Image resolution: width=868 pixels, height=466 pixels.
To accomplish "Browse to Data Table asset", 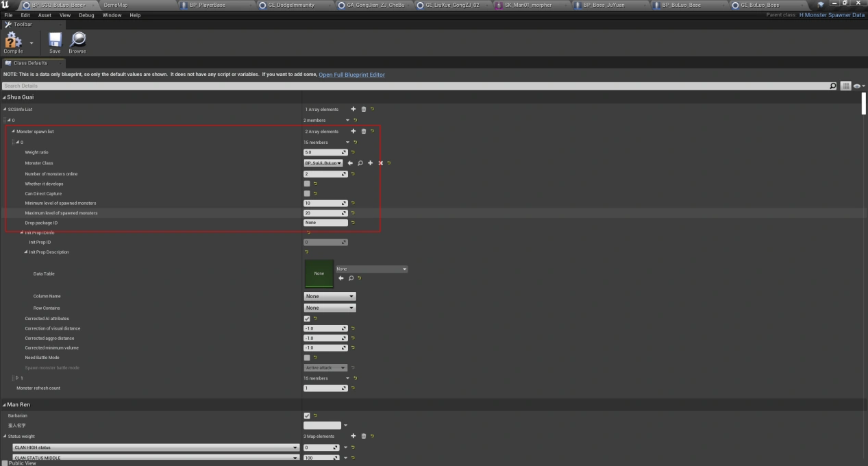I will 351,278.
